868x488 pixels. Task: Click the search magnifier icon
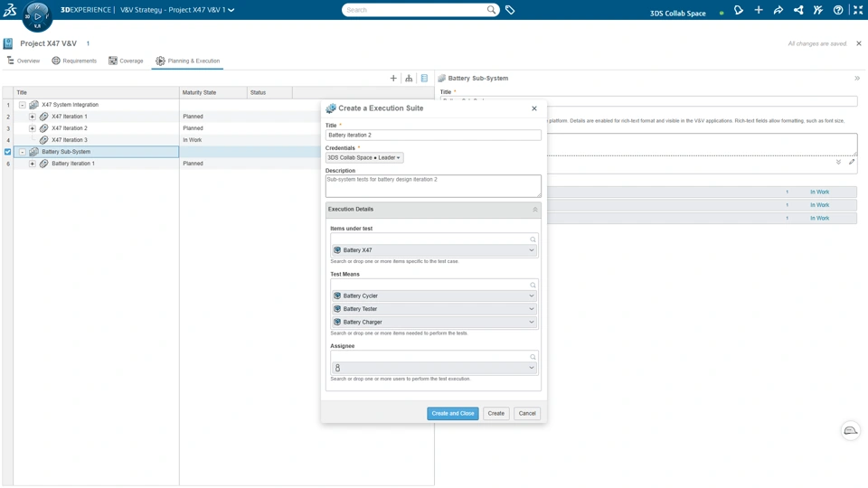(x=491, y=9)
